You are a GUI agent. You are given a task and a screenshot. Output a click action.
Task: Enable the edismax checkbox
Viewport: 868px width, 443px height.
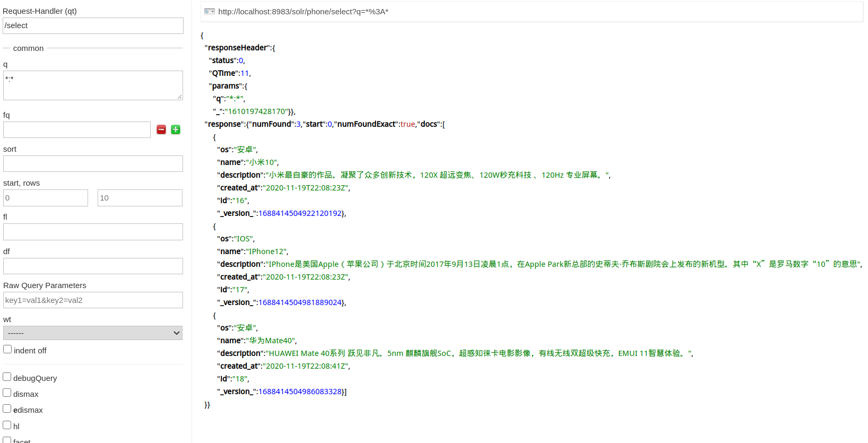point(7,409)
